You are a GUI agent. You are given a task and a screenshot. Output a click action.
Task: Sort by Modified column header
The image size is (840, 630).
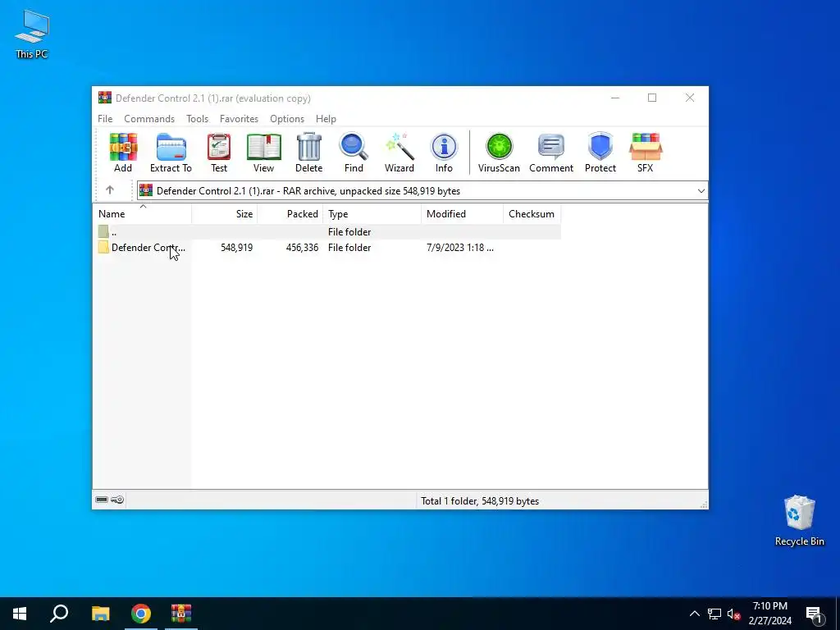463,214
